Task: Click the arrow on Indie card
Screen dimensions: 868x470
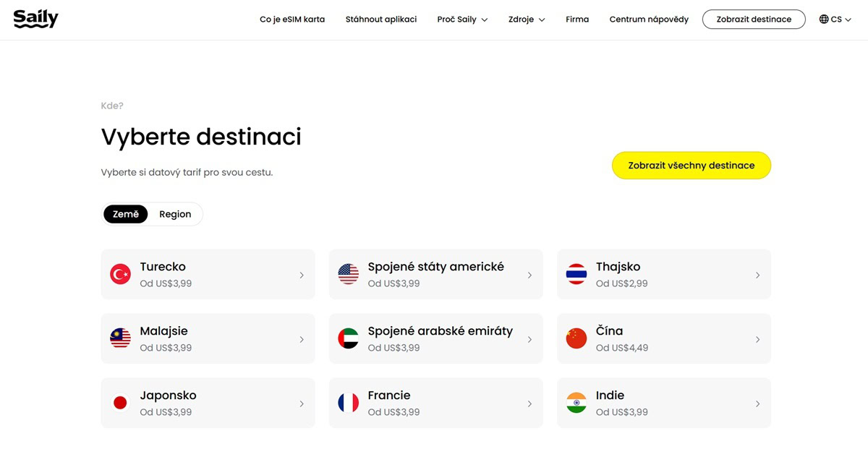Action: [757, 403]
